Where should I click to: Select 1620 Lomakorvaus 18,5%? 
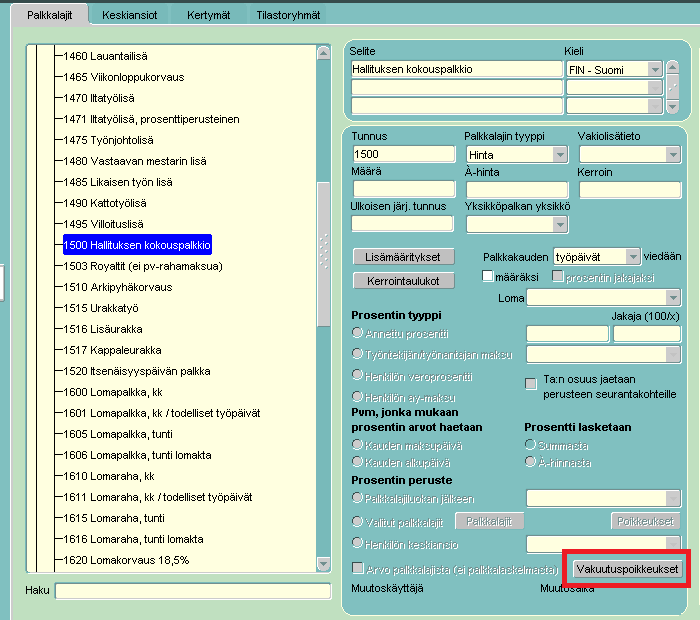(126, 560)
